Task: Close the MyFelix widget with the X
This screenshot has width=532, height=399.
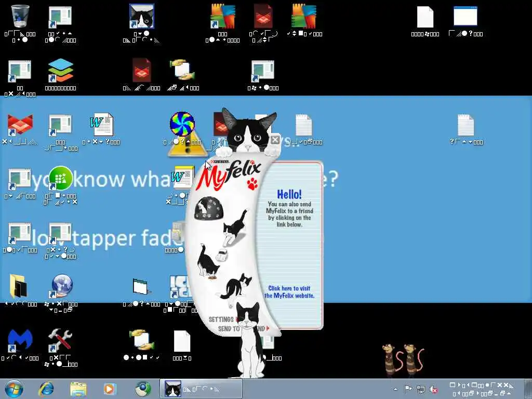Action: [275, 139]
